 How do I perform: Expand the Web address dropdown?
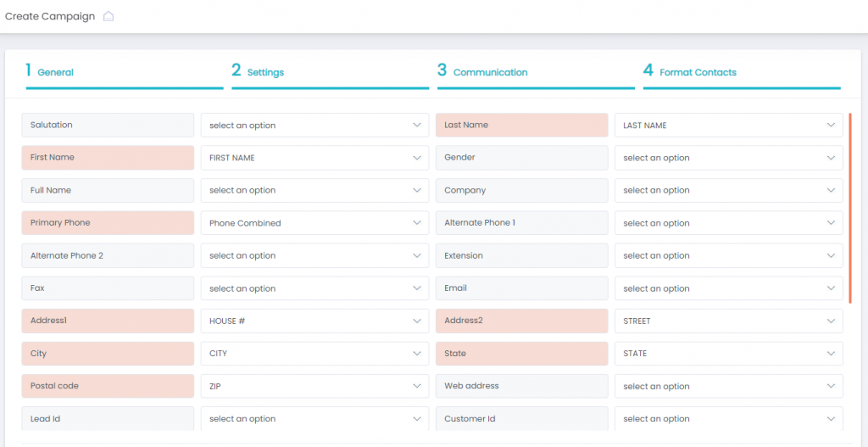coord(728,386)
